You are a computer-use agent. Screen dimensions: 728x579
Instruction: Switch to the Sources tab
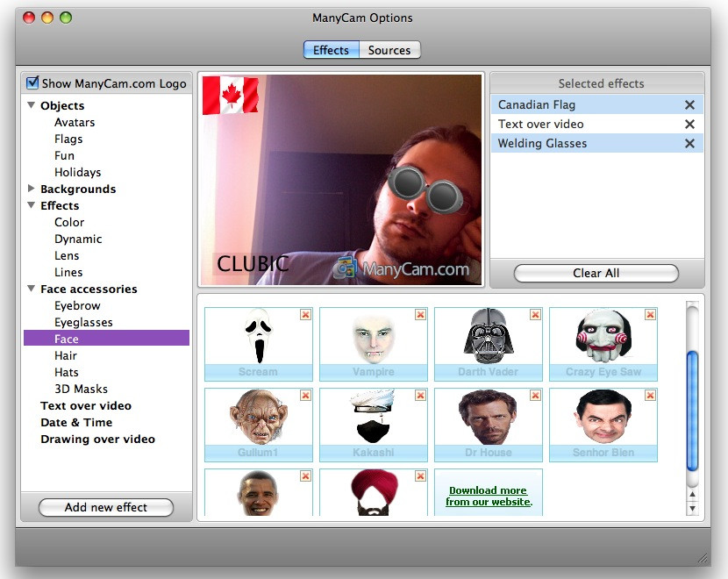click(x=389, y=50)
